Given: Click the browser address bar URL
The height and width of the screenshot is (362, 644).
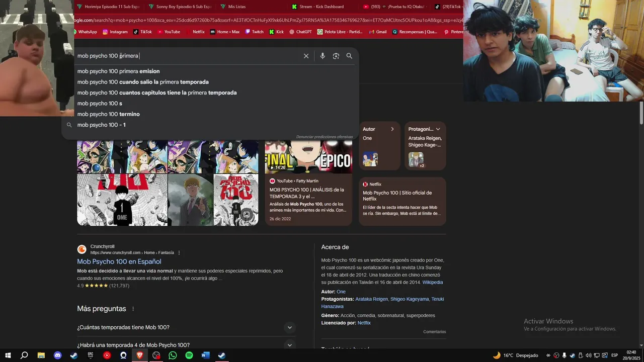Looking at the screenshot, I should [268, 20].
